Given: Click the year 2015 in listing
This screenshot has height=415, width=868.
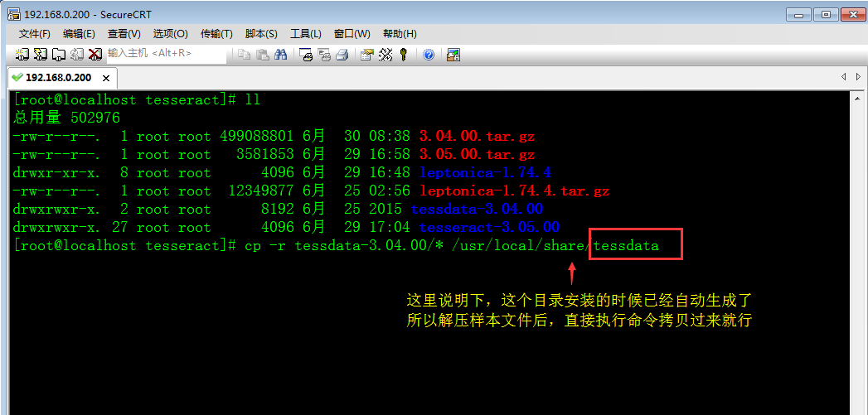Looking at the screenshot, I should point(386,210).
